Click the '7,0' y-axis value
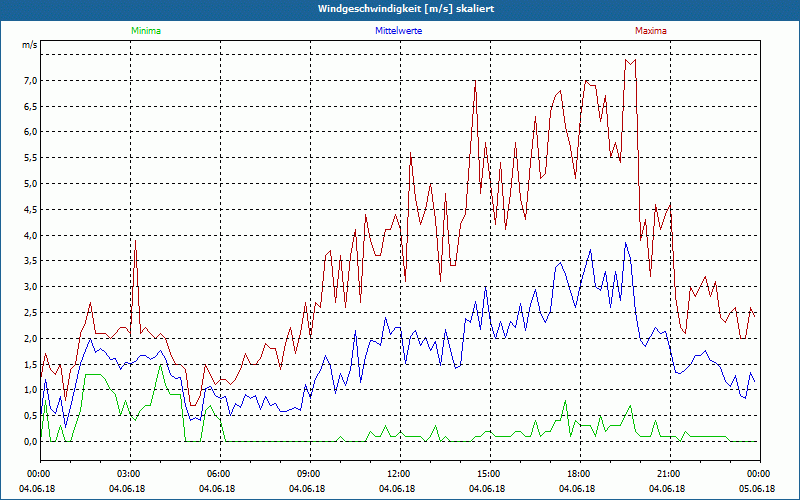 coord(30,80)
